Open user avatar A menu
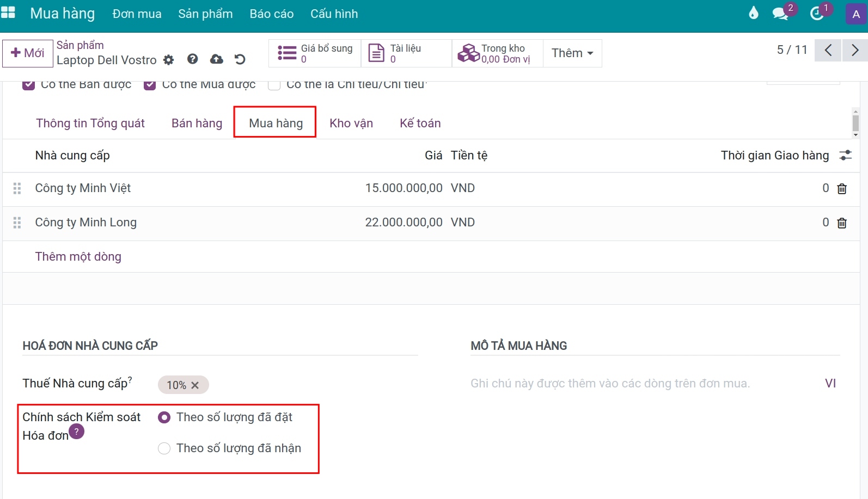 (856, 14)
